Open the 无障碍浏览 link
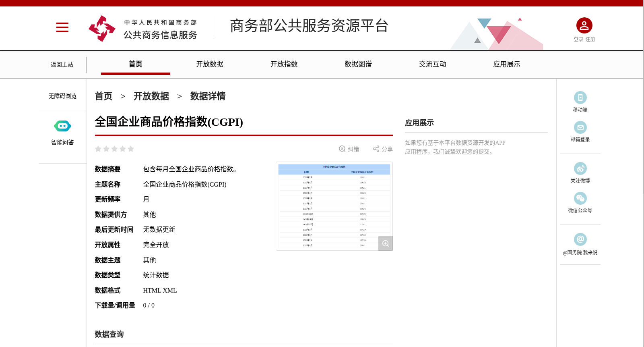The image size is (644, 347). [62, 96]
